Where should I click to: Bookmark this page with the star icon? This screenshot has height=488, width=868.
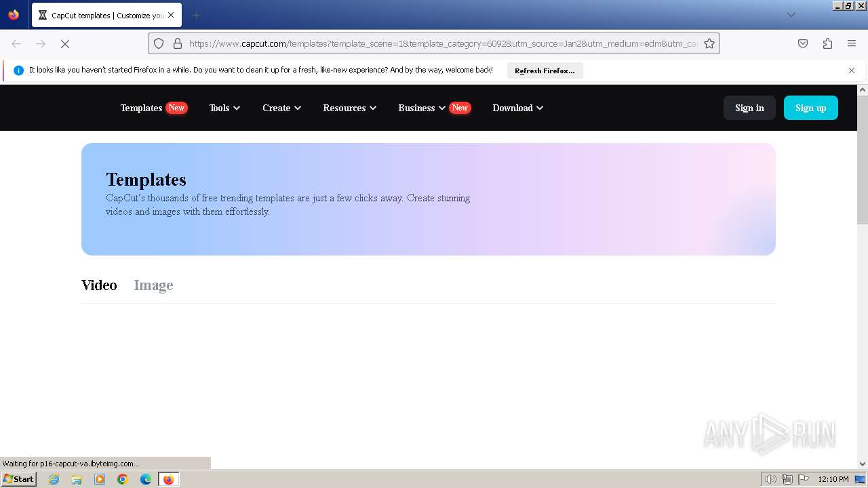pos(709,43)
